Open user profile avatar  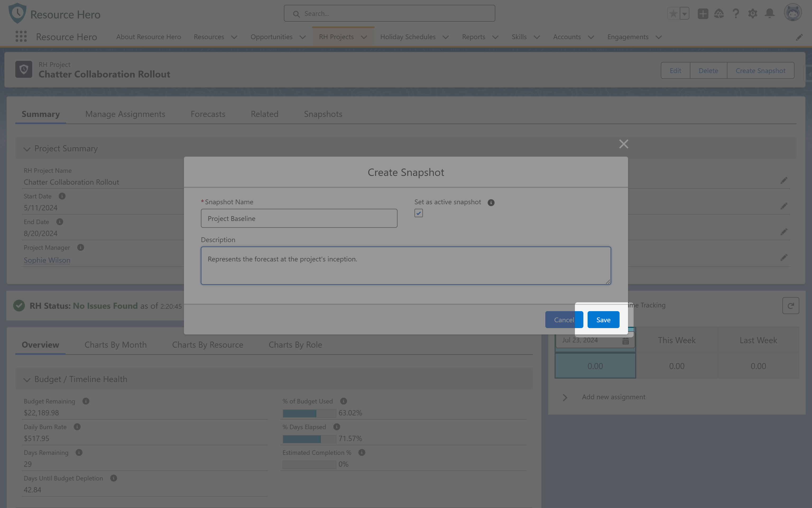(x=792, y=13)
